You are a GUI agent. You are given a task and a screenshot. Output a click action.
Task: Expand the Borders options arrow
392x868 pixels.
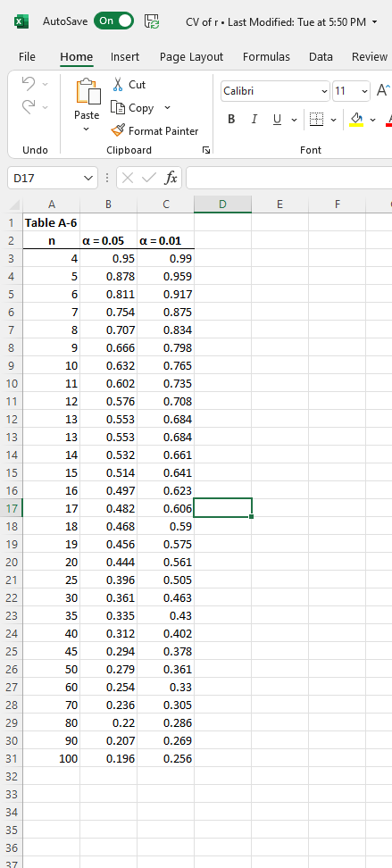[333, 120]
